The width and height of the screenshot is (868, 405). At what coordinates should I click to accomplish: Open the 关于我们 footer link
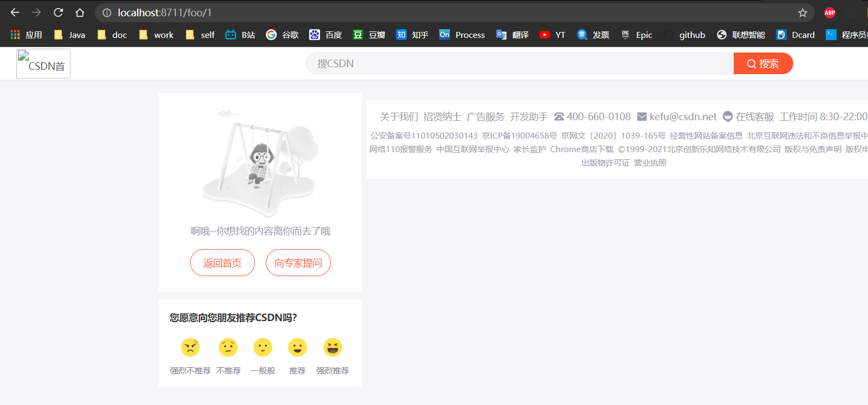click(x=399, y=116)
